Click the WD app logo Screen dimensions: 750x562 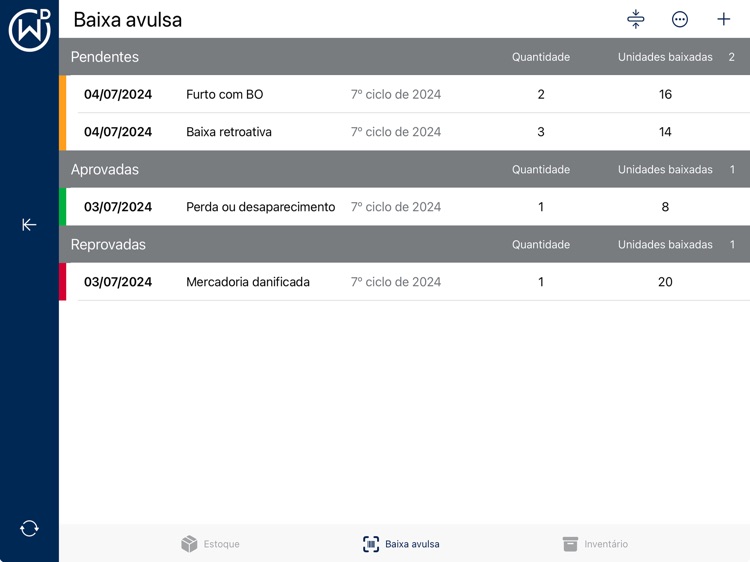[x=30, y=30]
